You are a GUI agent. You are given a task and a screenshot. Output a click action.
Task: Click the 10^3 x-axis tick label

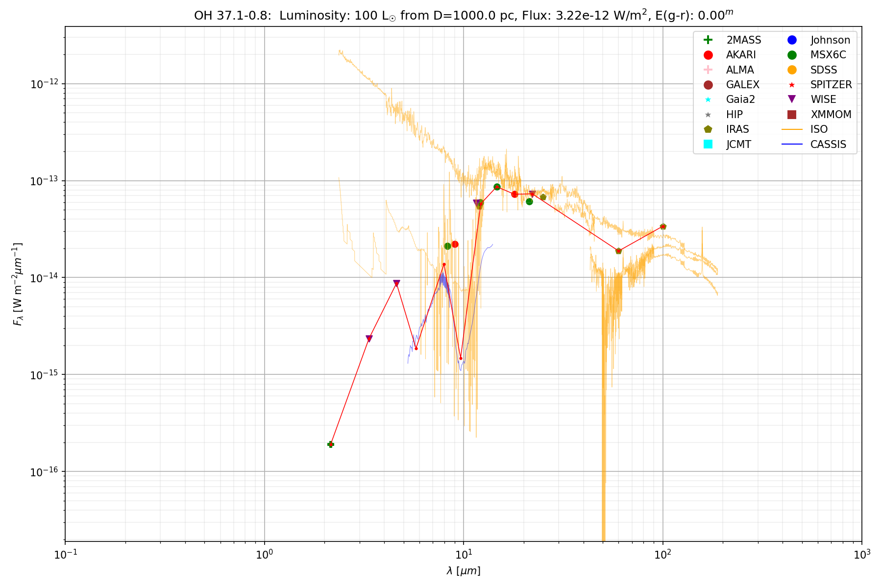coord(862,555)
